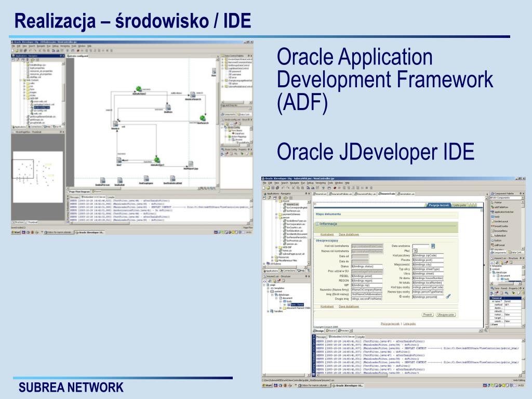Click Undo arrow in lower JDeveloper toolbar
The width and height of the screenshot is (532, 399).
[x=283, y=188]
